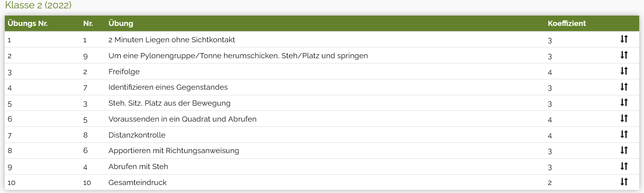Click reorder arrows in Gesamteindruck row
This screenshot has width=644, height=193.
[x=624, y=182]
